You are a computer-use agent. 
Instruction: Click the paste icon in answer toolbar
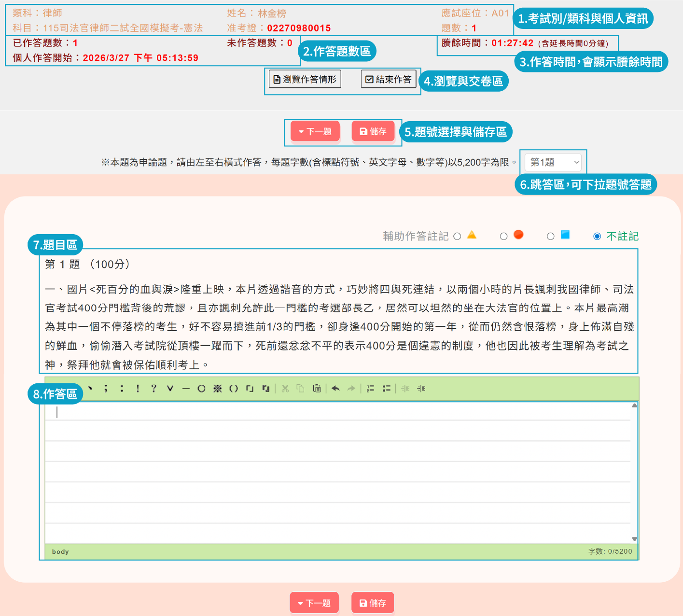(317, 389)
